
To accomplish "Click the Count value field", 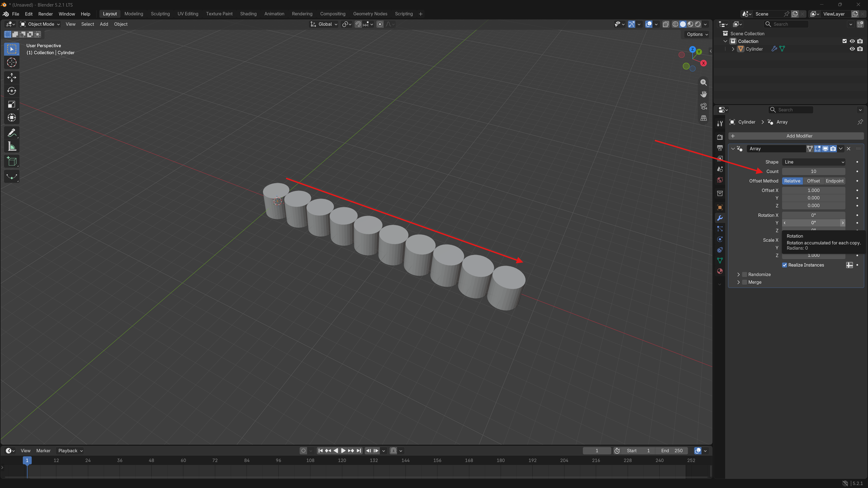I will tap(814, 171).
